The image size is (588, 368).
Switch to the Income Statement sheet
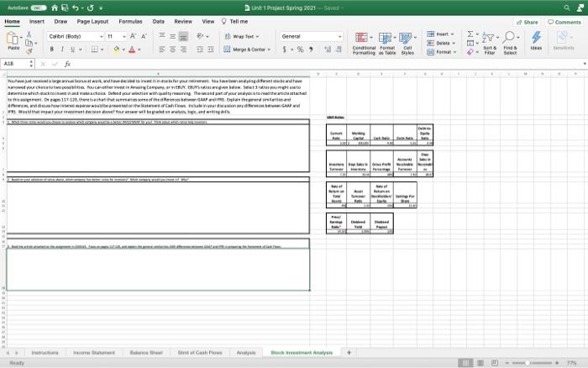(x=94, y=353)
